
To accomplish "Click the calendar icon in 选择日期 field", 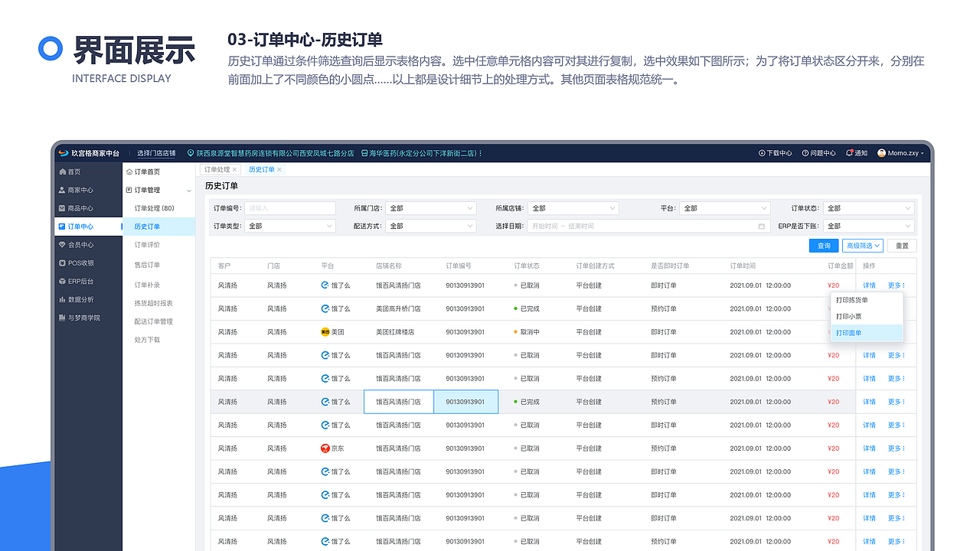I will pos(761,227).
